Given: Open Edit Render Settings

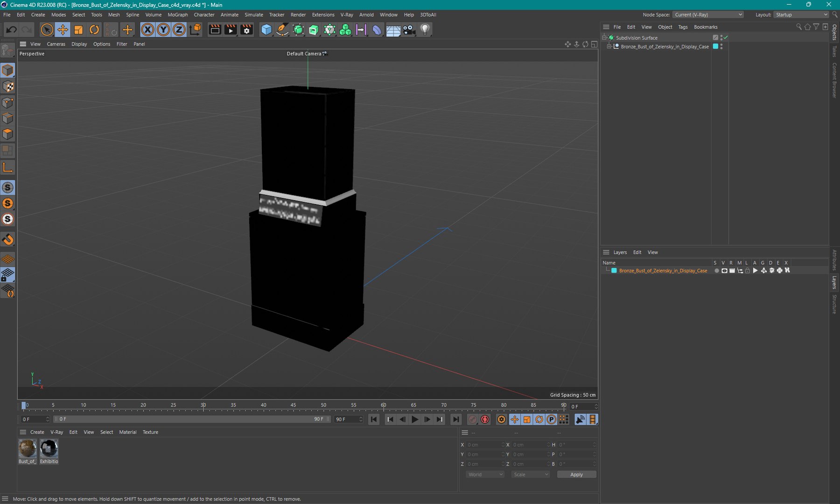Looking at the screenshot, I should (246, 30).
